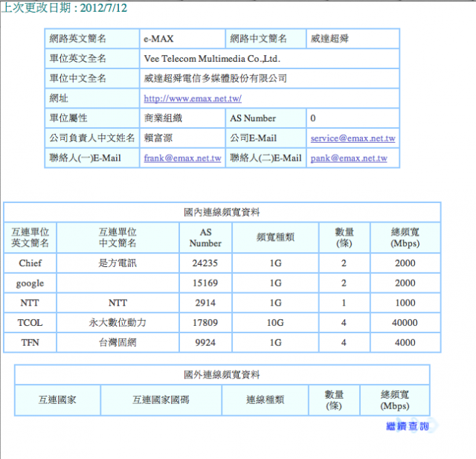Click the 公司E-Mail label cell

(266, 138)
